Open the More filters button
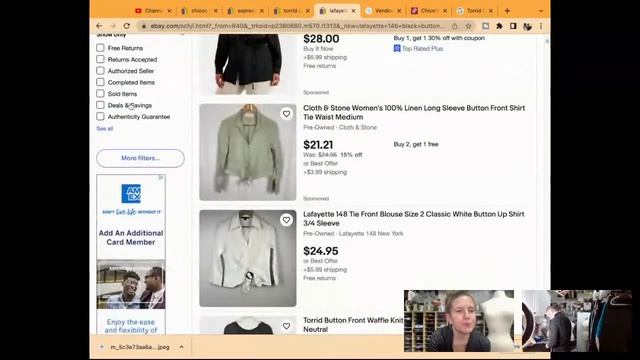This screenshot has width=640, height=360. pos(140,158)
